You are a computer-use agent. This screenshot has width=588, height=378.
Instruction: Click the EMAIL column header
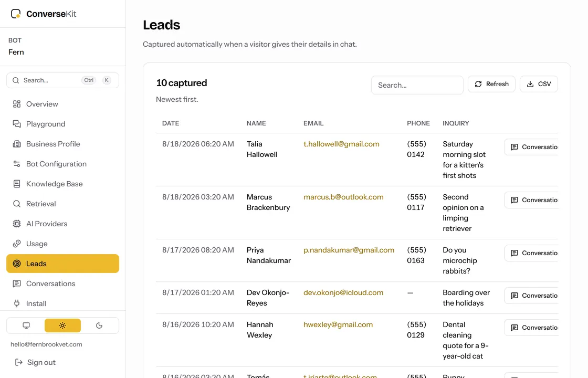pyautogui.click(x=313, y=123)
